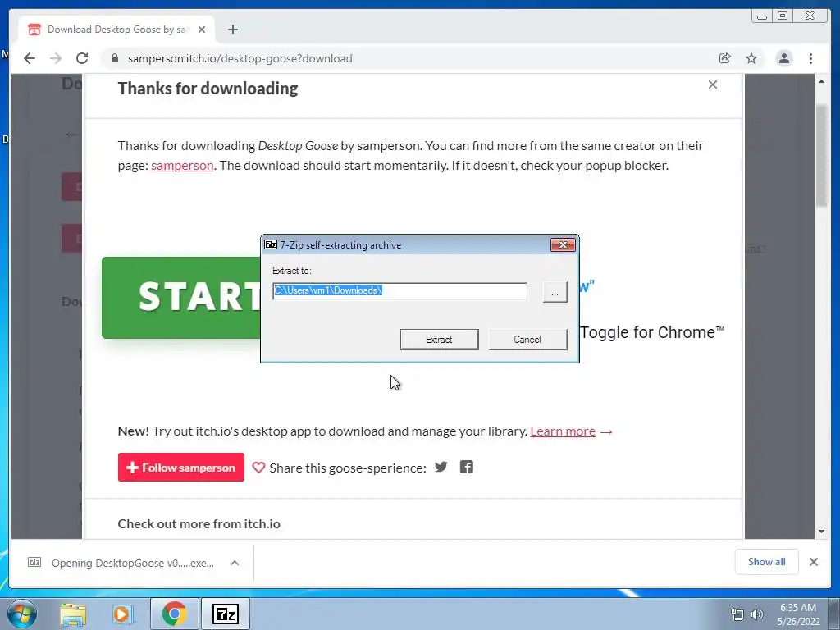The width and height of the screenshot is (840, 630).
Task: Expand the DesktopGoose download item options arrow
Action: point(234,563)
